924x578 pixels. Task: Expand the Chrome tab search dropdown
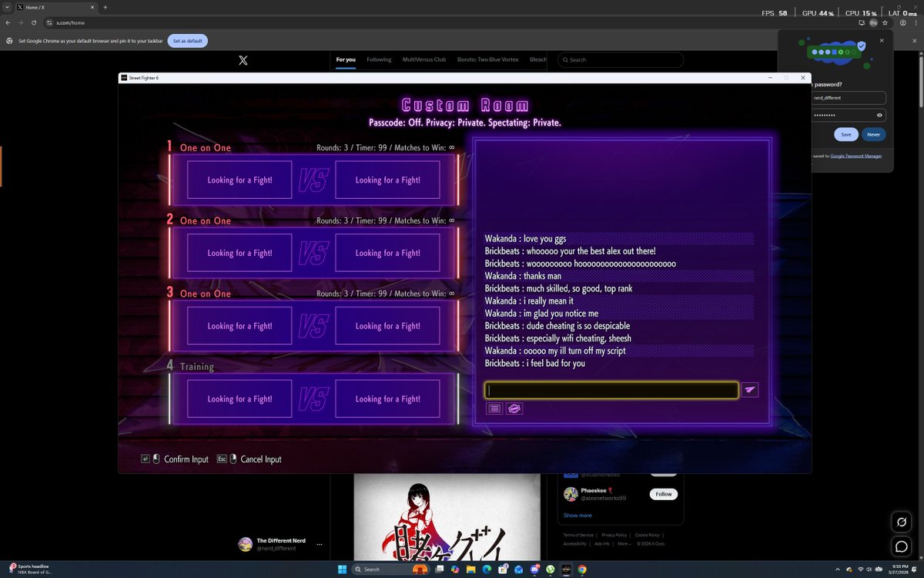click(x=7, y=7)
